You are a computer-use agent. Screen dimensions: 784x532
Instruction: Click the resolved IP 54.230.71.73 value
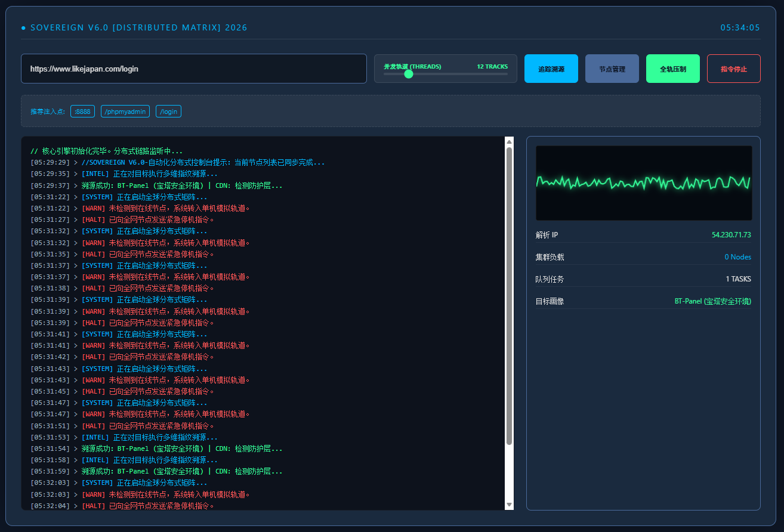coord(731,235)
